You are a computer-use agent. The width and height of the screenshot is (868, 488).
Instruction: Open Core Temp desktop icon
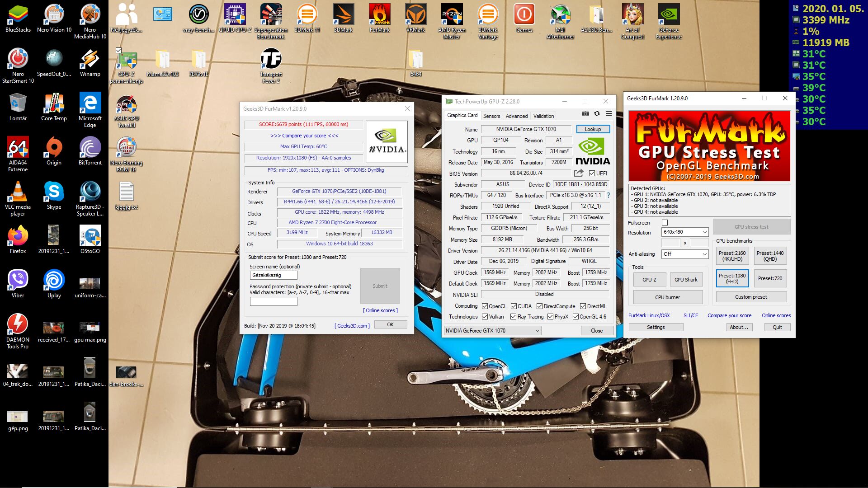pos(54,104)
